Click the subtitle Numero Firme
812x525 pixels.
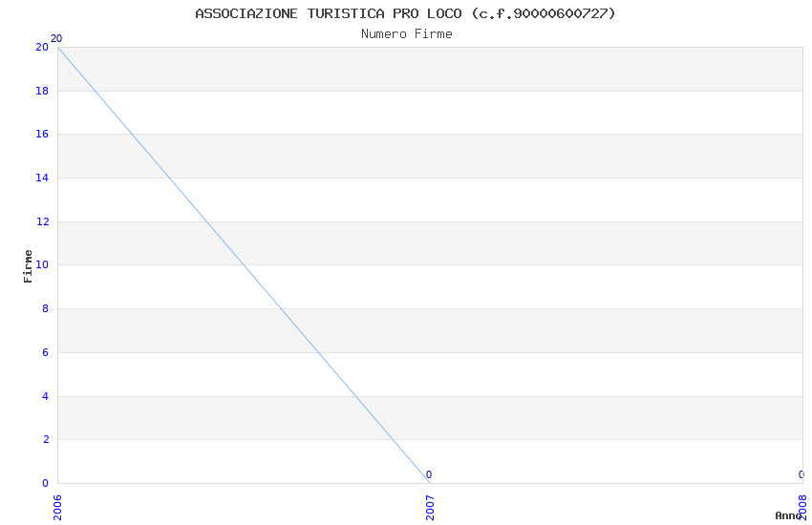(x=407, y=34)
